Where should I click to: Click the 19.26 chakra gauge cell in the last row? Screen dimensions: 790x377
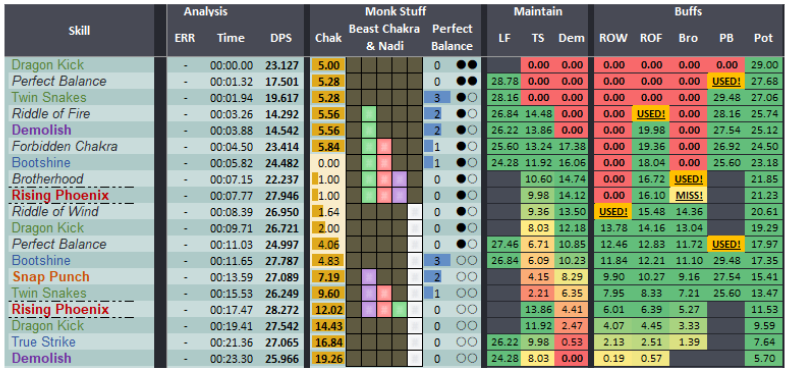(328, 358)
